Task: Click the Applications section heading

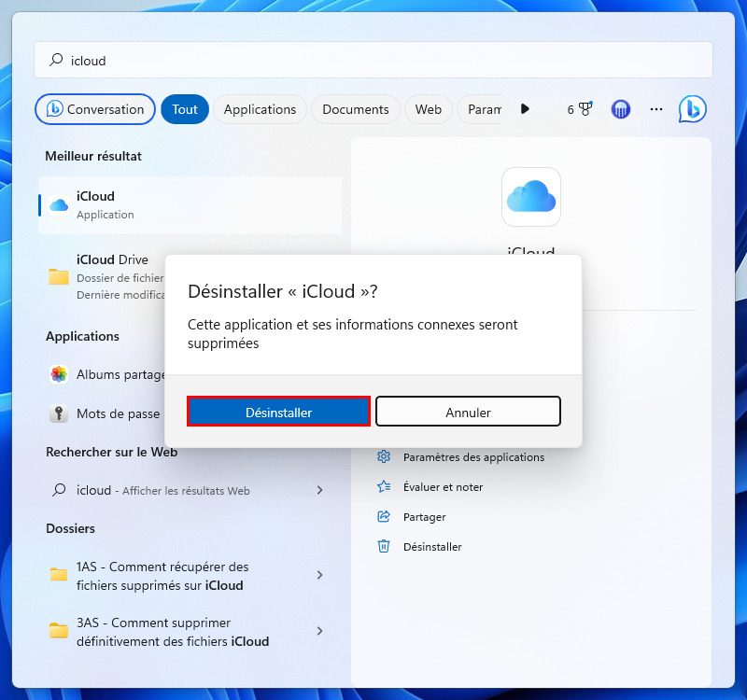Action: [82, 336]
